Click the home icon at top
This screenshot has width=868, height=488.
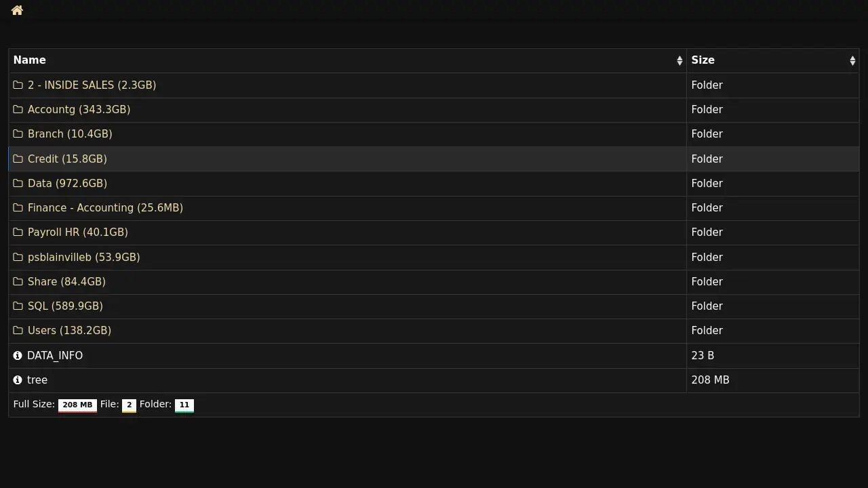(x=18, y=10)
